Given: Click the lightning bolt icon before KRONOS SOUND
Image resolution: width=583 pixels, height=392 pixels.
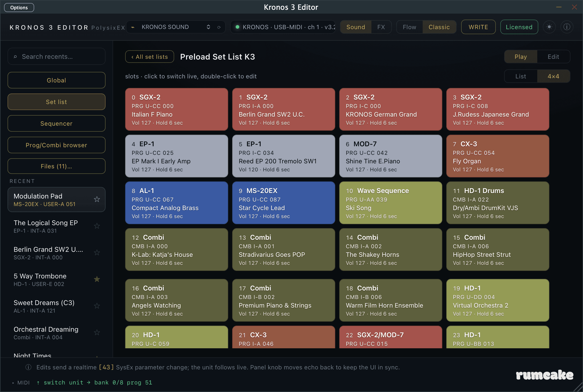Looking at the screenshot, I should tap(133, 27).
